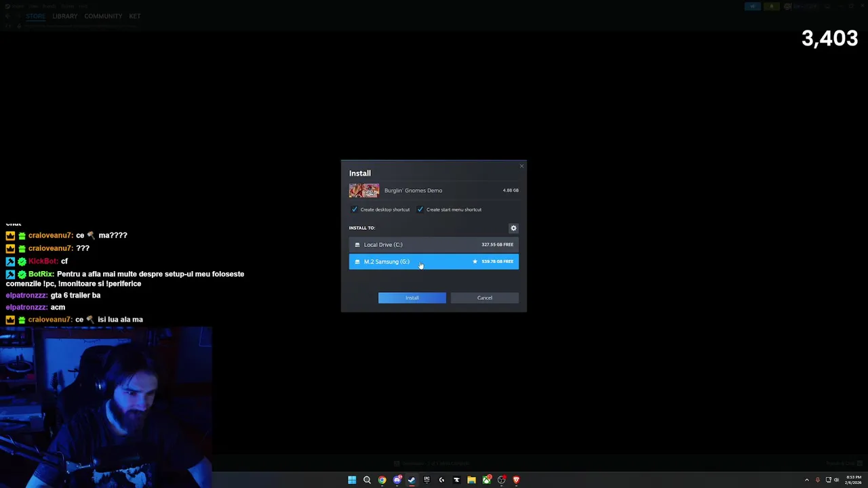This screenshot has width=868, height=488.
Task: Cancel the Install dialog
Action: pyautogui.click(x=485, y=298)
